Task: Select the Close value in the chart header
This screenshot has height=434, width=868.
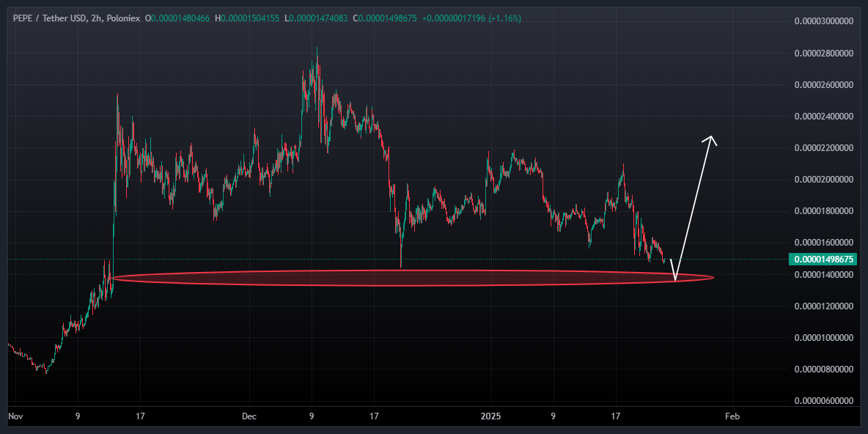Action: tap(388, 18)
